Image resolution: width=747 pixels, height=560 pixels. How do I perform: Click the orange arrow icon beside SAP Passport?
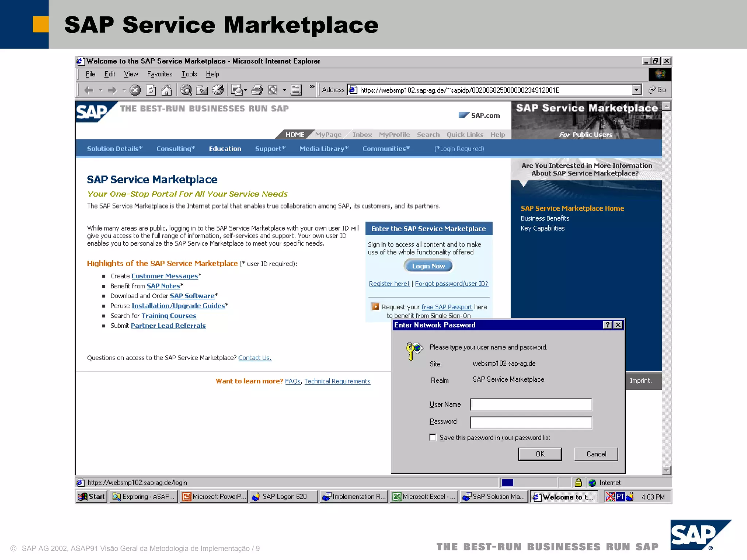pos(375,307)
